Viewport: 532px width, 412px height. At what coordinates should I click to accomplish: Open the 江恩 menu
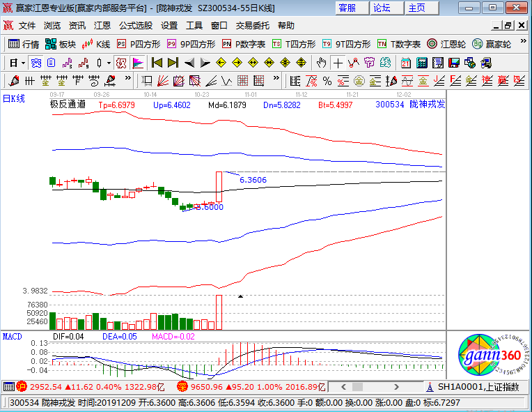(102, 26)
